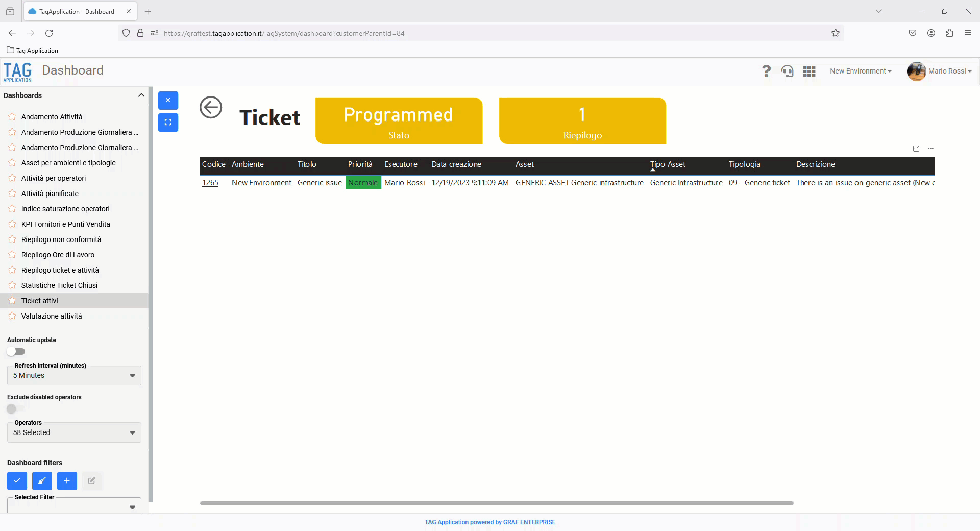
Task: Favorite the Ticket attivi star
Action: [x=12, y=301]
